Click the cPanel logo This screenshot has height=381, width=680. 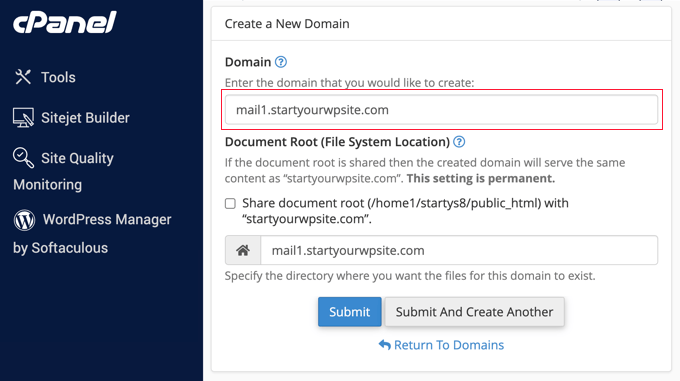pyautogui.click(x=65, y=23)
